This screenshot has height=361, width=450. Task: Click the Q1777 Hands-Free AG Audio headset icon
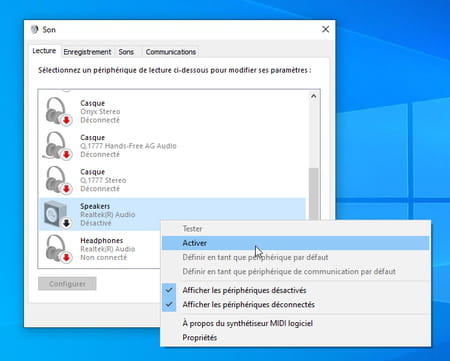(58, 146)
